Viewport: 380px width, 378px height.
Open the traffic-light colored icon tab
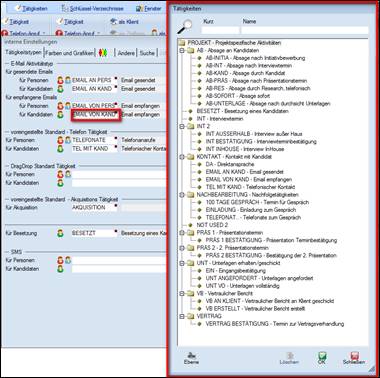103,52
